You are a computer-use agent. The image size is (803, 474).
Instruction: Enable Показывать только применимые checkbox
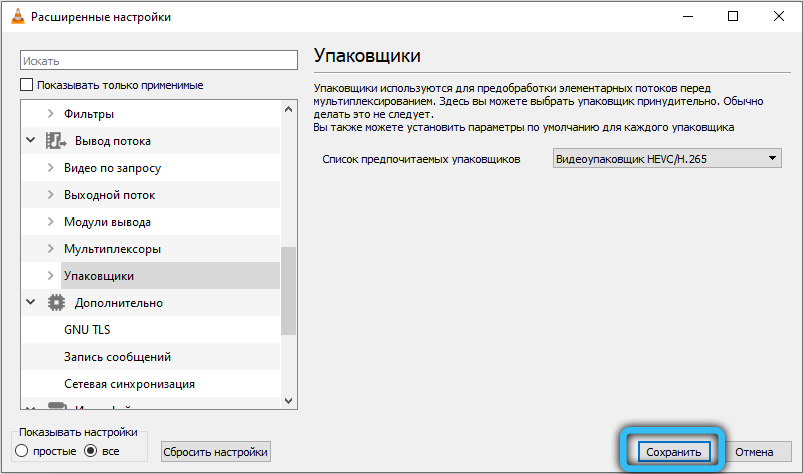click(x=27, y=84)
